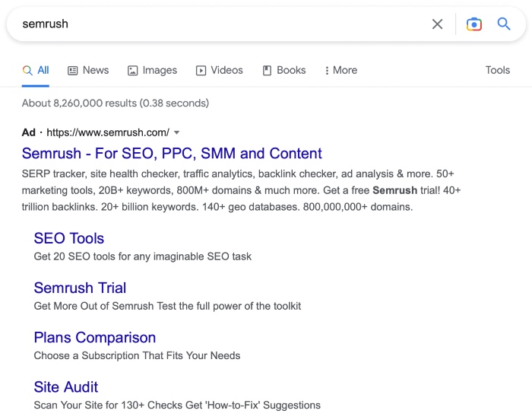Expand the More search options menu
Image resolution: width=532 pixels, height=420 pixels.
pyautogui.click(x=341, y=70)
